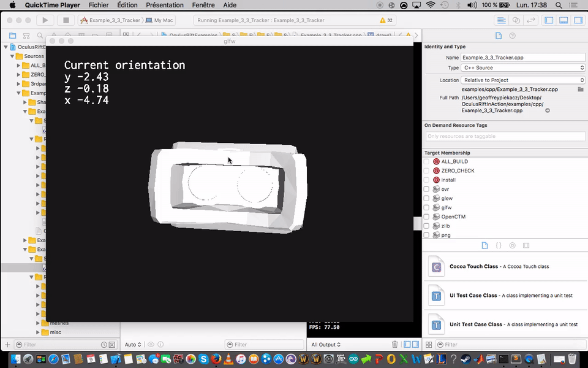Clear console with trash icon

click(395, 345)
